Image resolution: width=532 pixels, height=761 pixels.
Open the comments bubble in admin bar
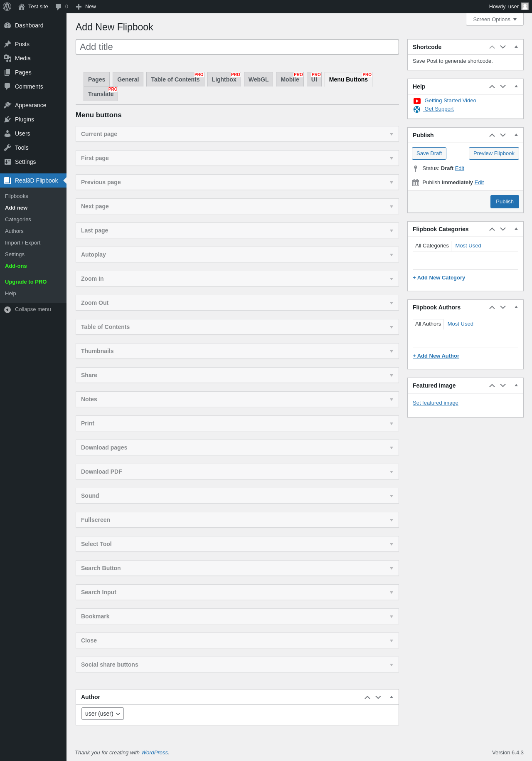point(59,7)
